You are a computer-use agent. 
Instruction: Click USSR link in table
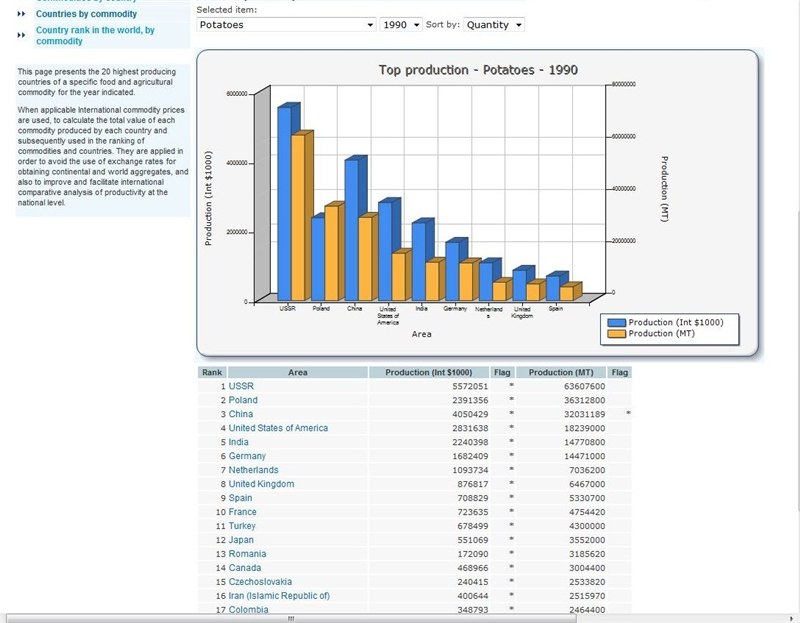pyautogui.click(x=241, y=386)
